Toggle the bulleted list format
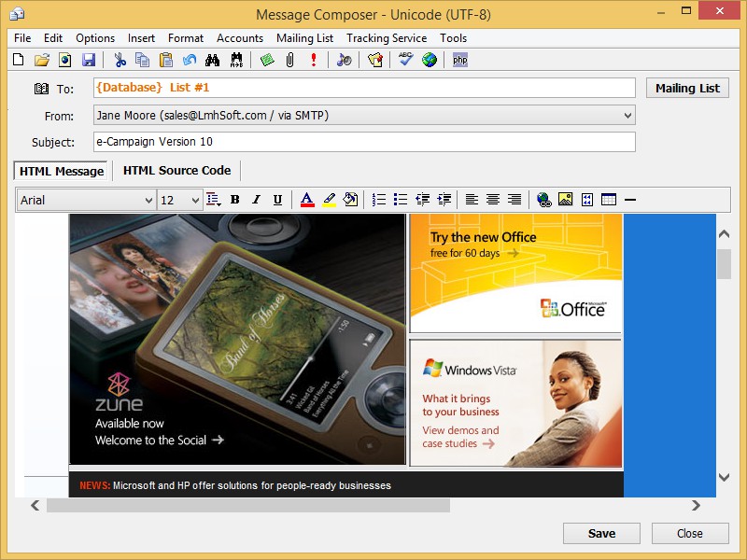Screen dimensions: 747x560 [401, 200]
